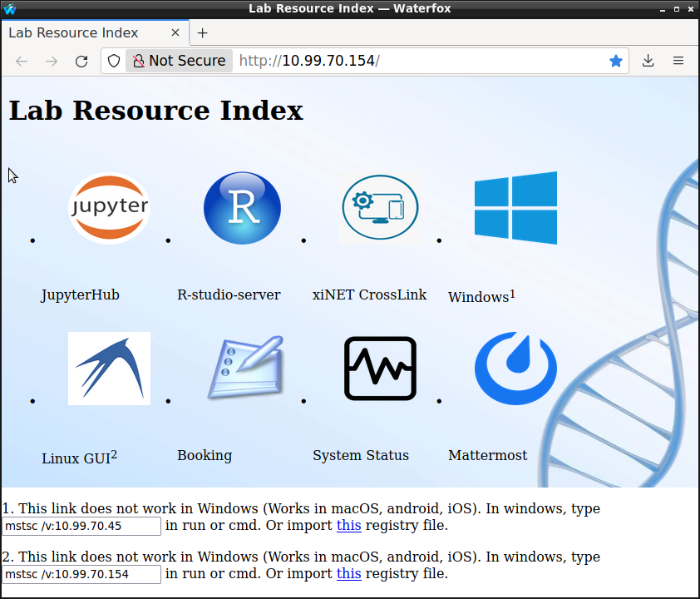
Task: Click the R-studio-server text label
Action: point(229,295)
